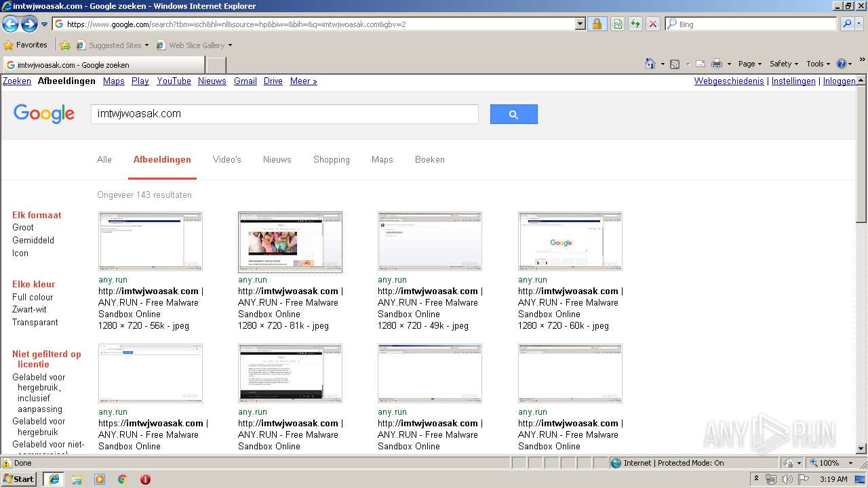
Task: Click the Add to Favorites bar icon
Action: point(65,45)
